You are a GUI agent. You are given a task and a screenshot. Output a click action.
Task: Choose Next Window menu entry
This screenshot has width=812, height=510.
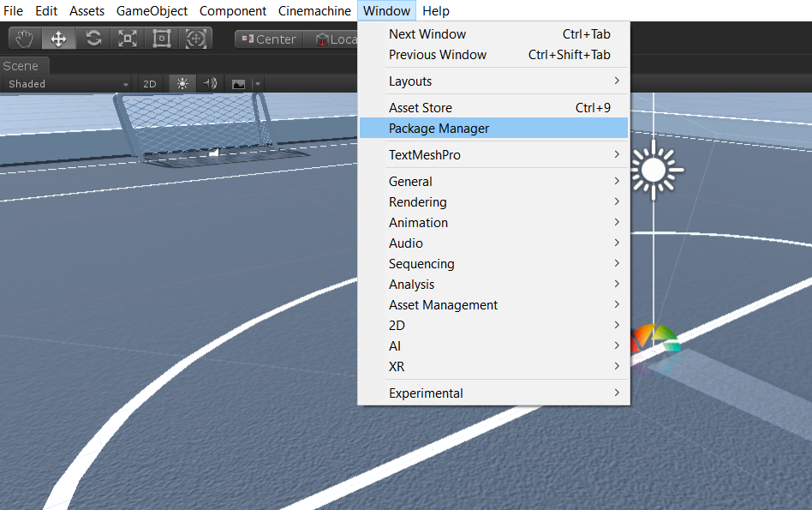coord(493,34)
